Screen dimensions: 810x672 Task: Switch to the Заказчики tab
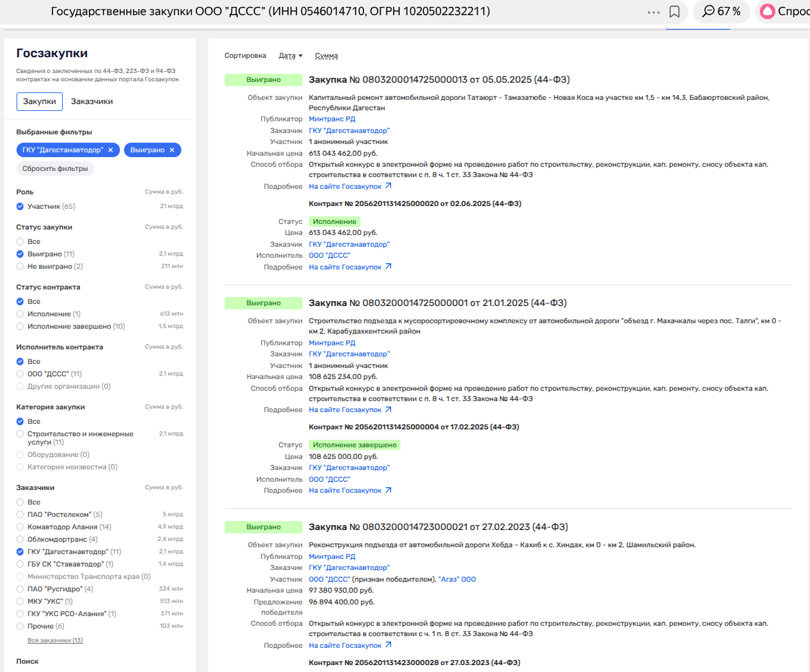92,101
